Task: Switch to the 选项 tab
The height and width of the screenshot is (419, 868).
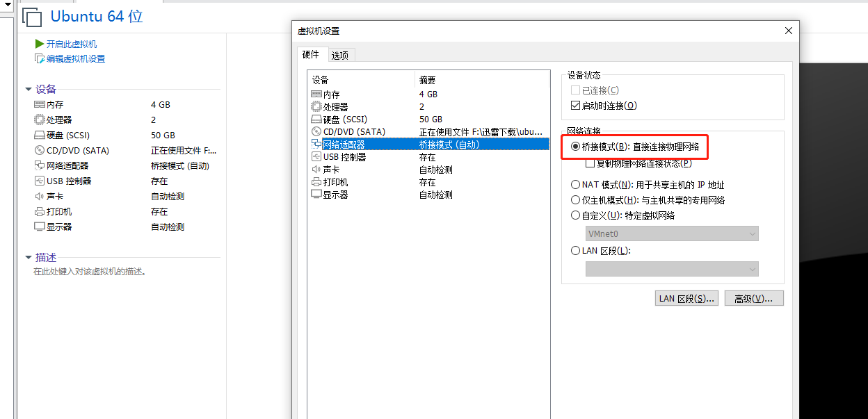Action: [340, 56]
